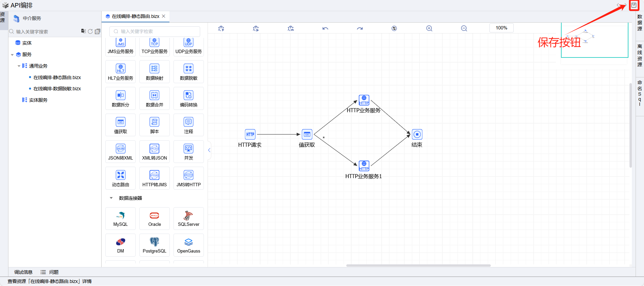Open the 调试信息 bottom tab
The image size is (644, 286).
pyautogui.click(x=23, y=272)
